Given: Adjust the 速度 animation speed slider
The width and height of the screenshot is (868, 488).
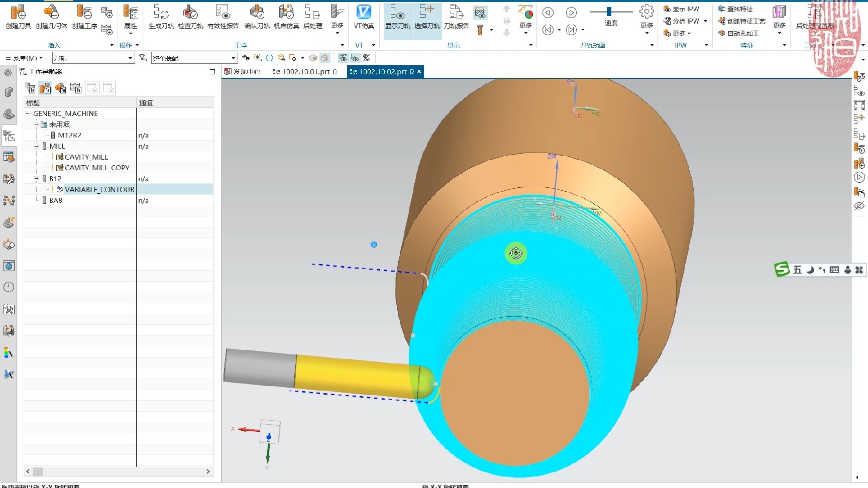Looking at the screenshot, I should pyautogui.click(x=609, y=12).
